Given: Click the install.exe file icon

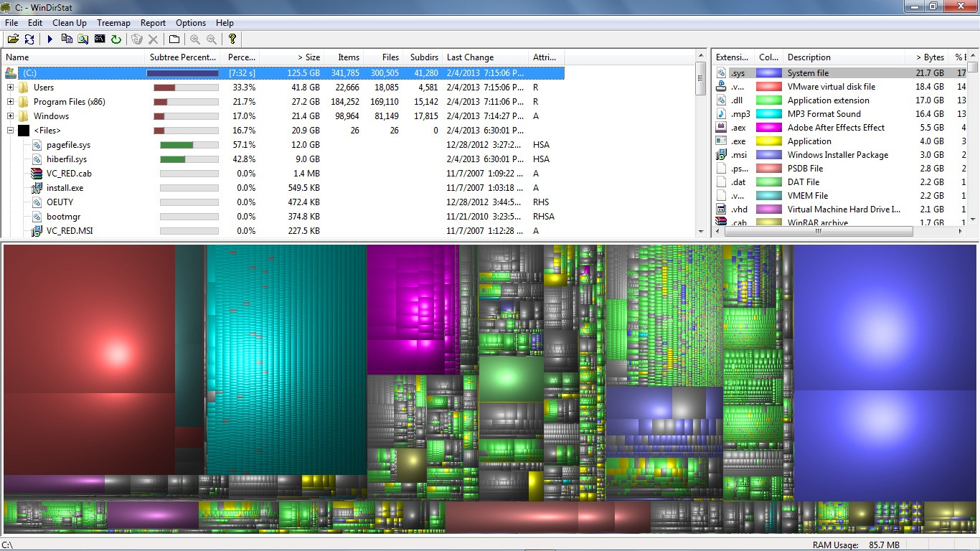Looking at the screenshot, I should tap(37, 188).
